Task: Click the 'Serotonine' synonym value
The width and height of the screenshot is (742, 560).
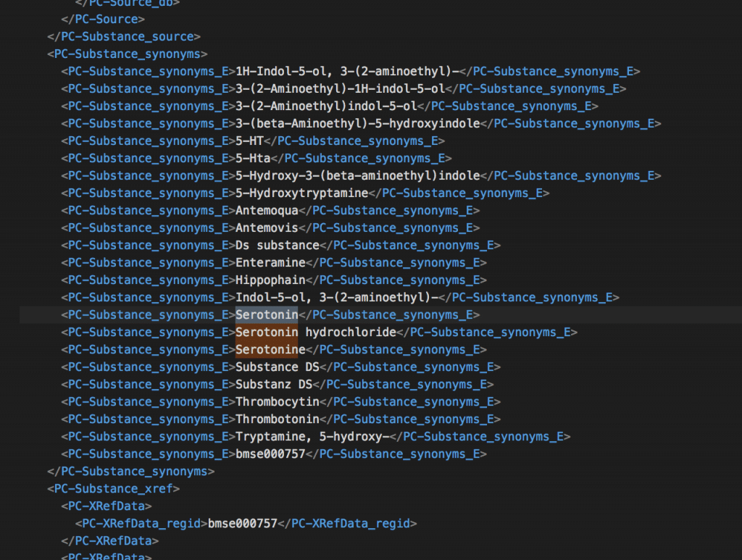Action: [270, 349]
